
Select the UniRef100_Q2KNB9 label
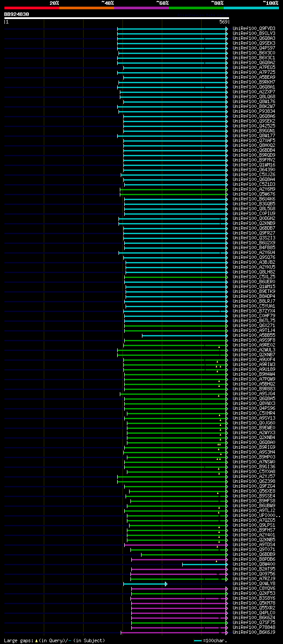[254, 224]
